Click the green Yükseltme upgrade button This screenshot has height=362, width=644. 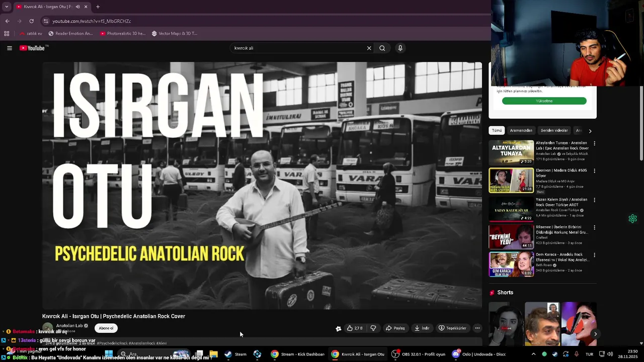tap(544, 101)
